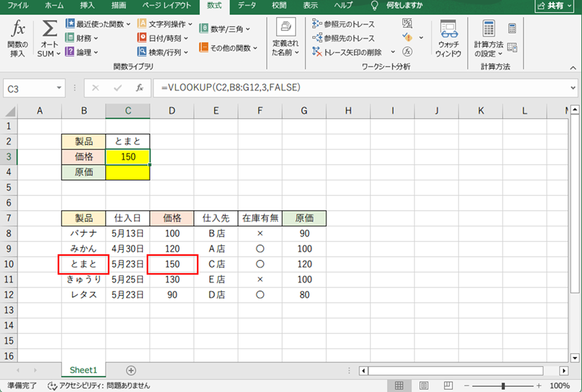The image size is (582, 392).
Task: Click the Show Formulas icon in formula auditing
Action: click(407, 24)
